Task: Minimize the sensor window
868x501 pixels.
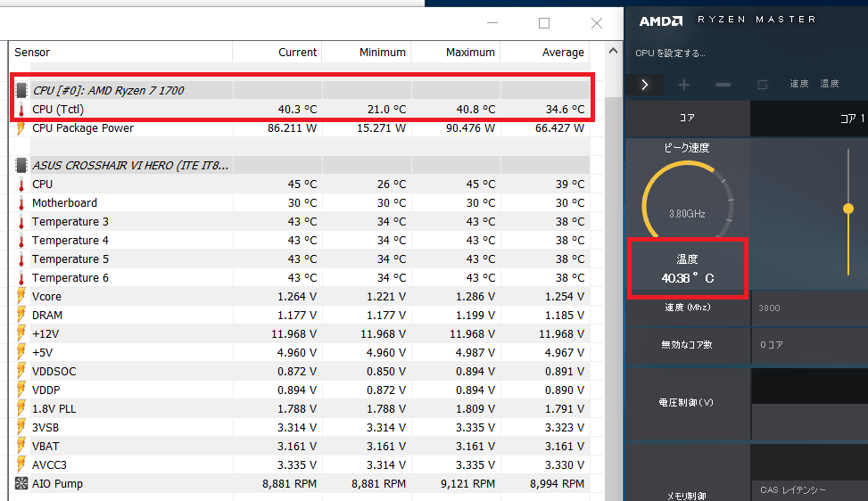Action: pos(492,23)
